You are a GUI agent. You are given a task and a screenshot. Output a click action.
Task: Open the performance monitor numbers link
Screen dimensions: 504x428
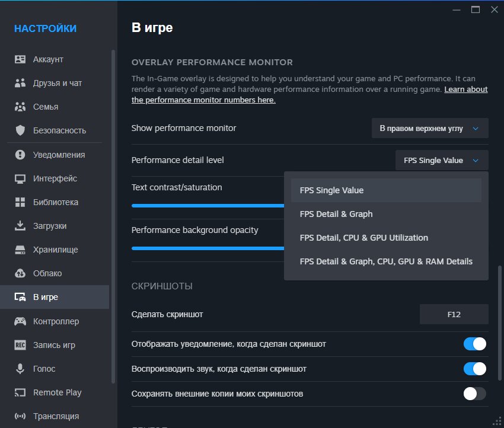pos(203,100)
